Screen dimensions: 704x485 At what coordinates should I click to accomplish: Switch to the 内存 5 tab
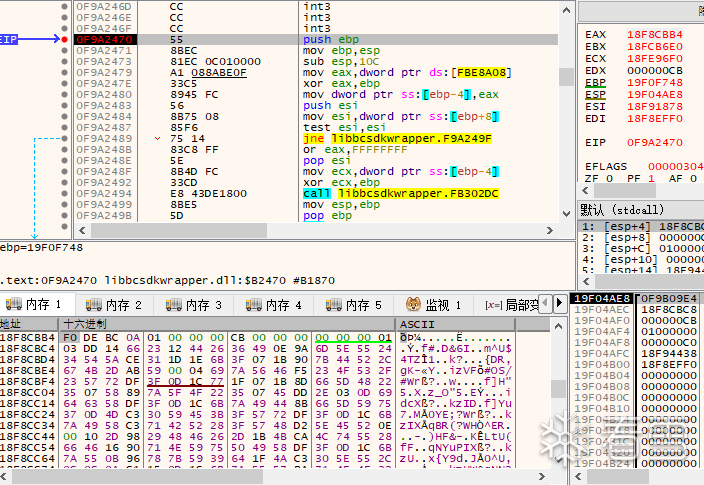353,305
